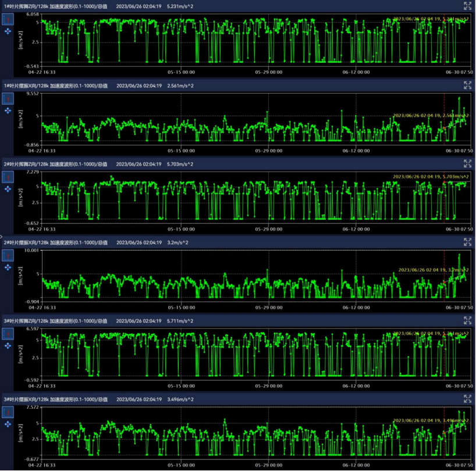
Task: Open 2#叶片挥舞Z向 chart in fullscreen
Action: (467, 163)
